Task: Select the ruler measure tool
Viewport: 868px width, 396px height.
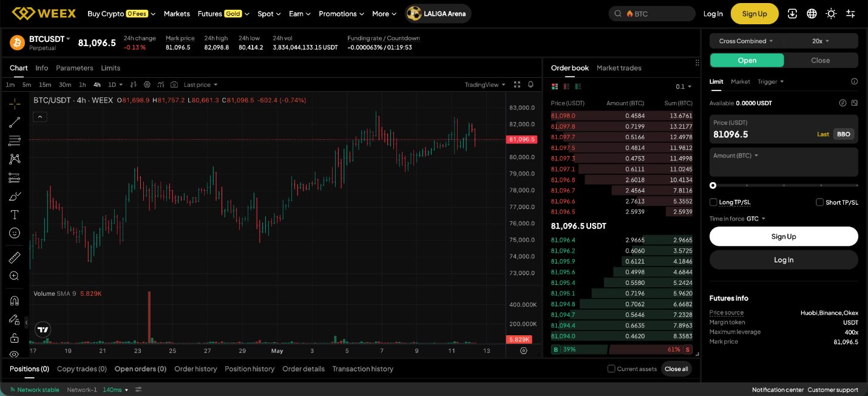Action: coord(15,258)
